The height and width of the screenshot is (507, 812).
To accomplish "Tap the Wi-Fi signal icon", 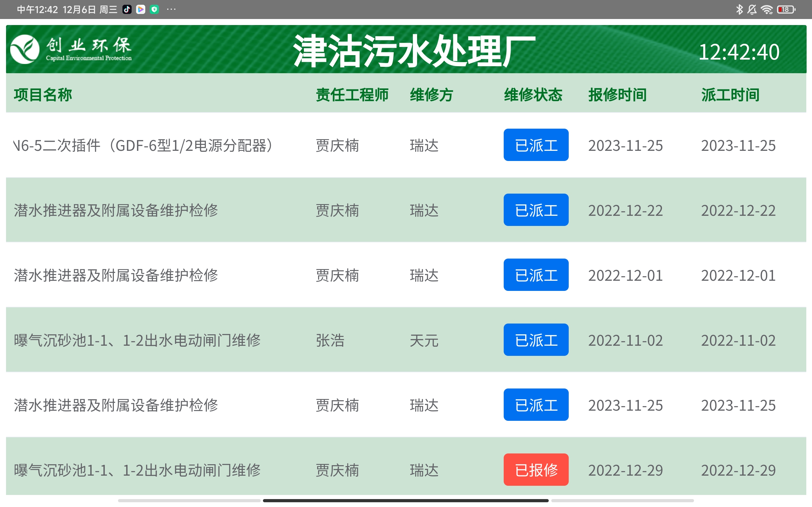I will click(x=767, y=10).
